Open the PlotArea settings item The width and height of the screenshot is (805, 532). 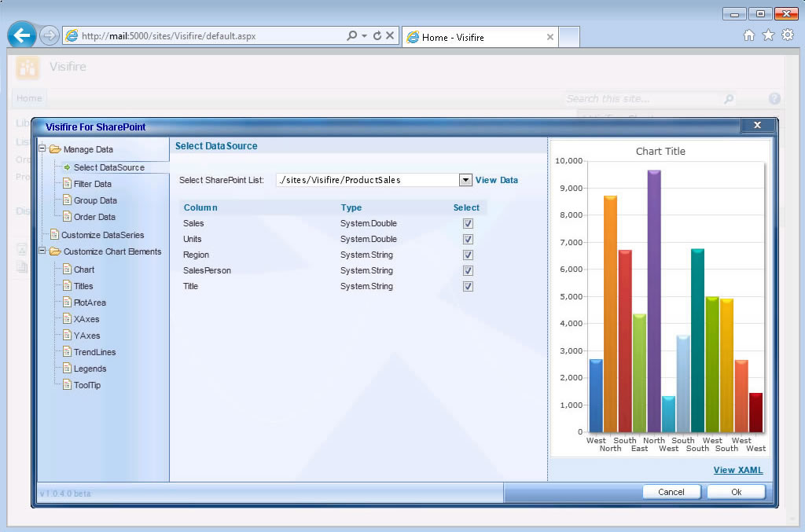tap(90, 303)
